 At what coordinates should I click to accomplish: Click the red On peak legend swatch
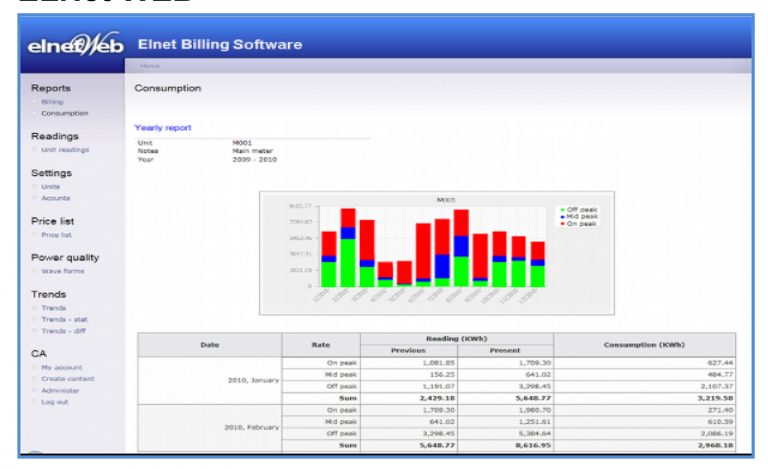point(560,223)
